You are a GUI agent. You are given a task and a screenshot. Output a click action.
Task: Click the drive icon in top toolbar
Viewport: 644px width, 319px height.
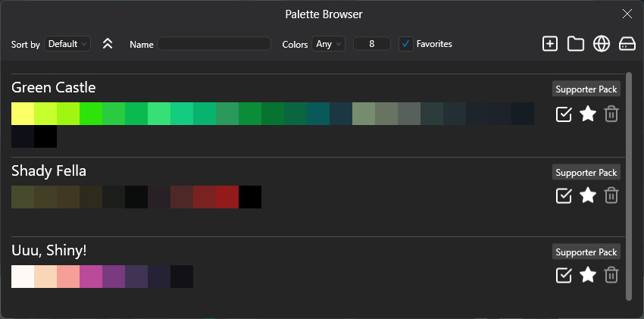point(627,44)
